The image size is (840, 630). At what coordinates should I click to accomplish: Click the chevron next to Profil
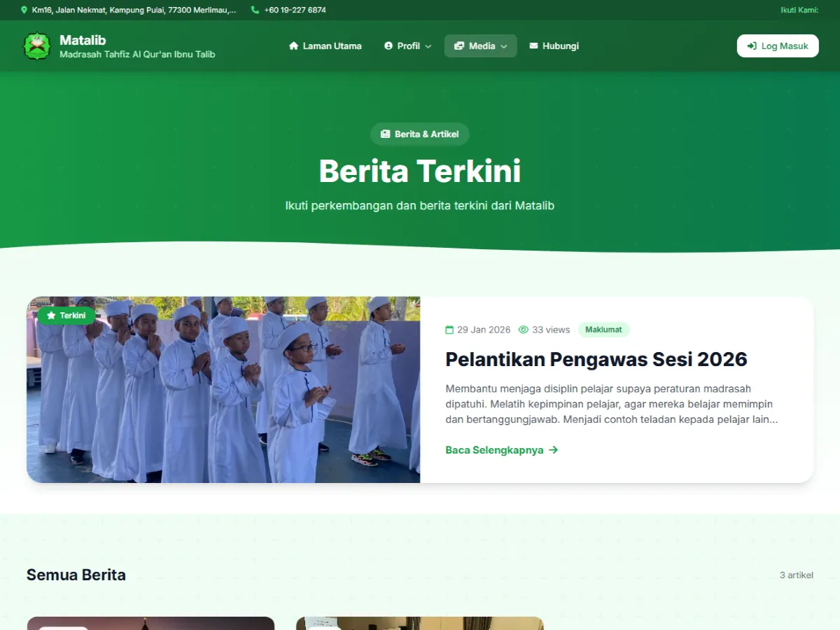pyautogui.click(x=428, y=47)
